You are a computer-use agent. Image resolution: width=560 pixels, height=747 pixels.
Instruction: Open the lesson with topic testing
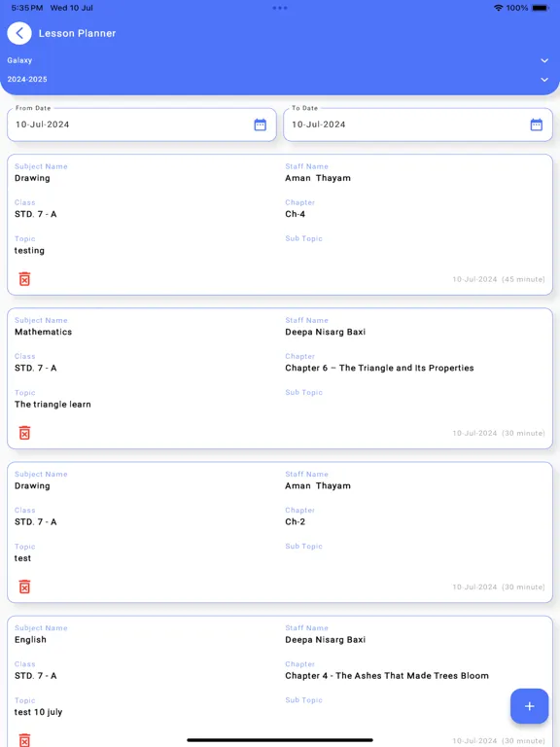(280, 225)
